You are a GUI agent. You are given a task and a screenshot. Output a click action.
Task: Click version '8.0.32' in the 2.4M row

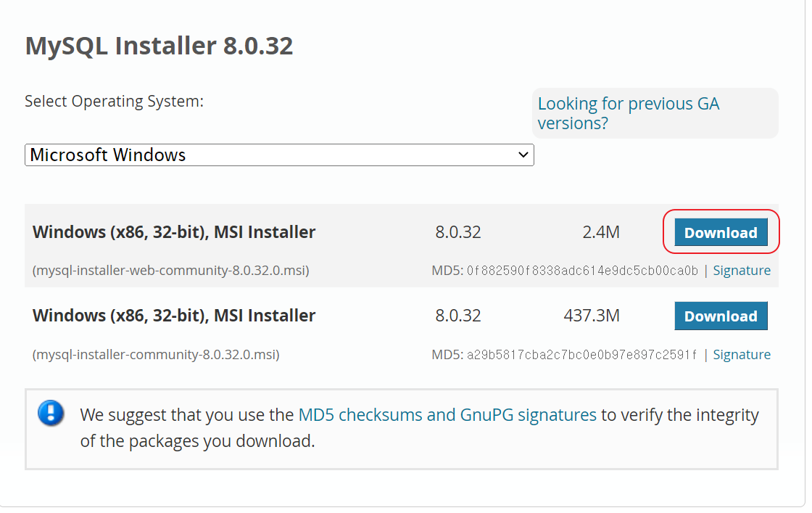coord(457,232)
